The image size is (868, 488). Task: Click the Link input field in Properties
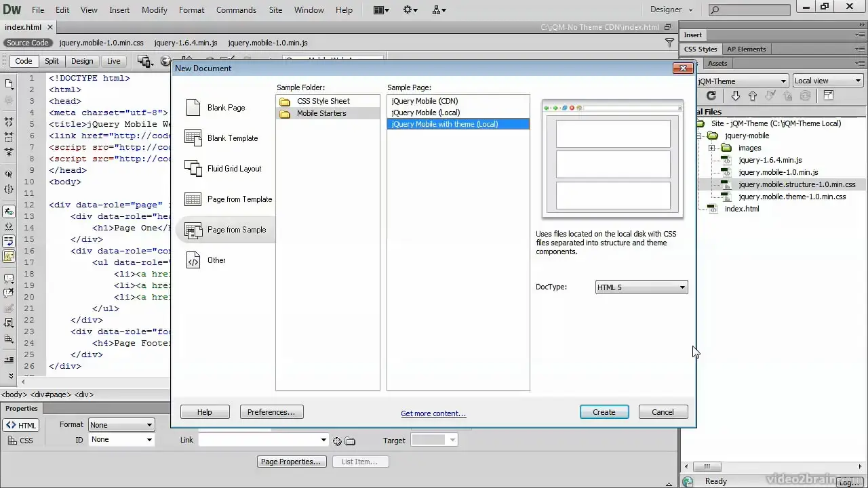click(261, 440)
